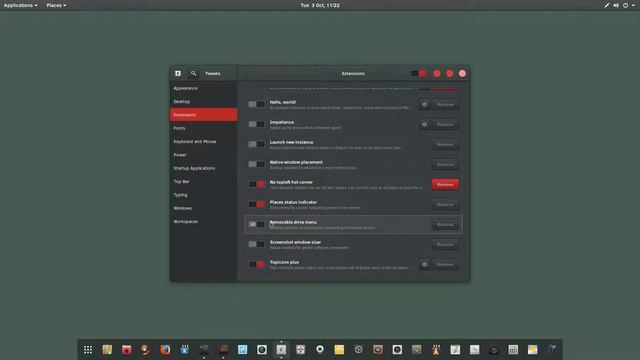This screenshot has height=360, width=640.
Task: Remove the Screenshot window sizer extension
Action: pos(445,244)
